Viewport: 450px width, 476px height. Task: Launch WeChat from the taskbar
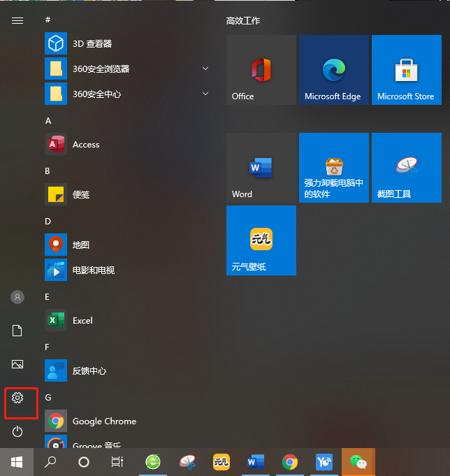[358, 462]
